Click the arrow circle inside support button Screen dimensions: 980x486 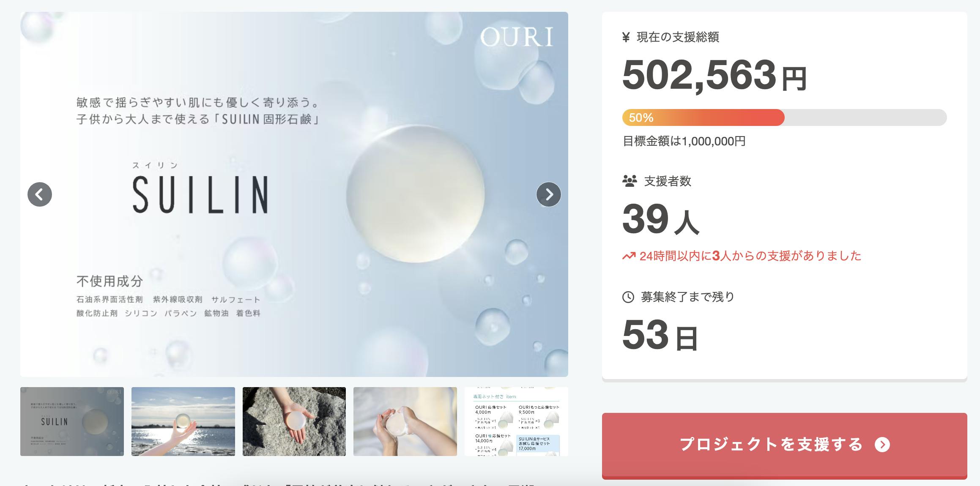click(x=882, y=445)
